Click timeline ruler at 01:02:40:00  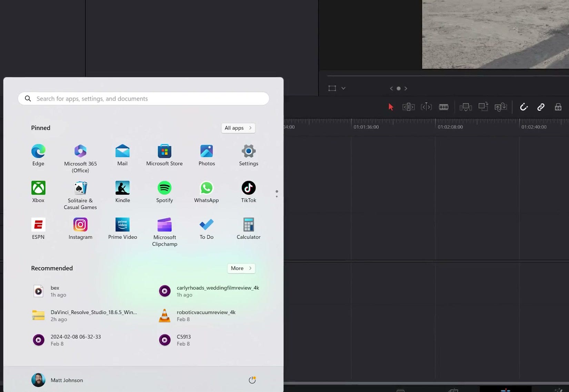pyautogui.click(x=534, y=127)
